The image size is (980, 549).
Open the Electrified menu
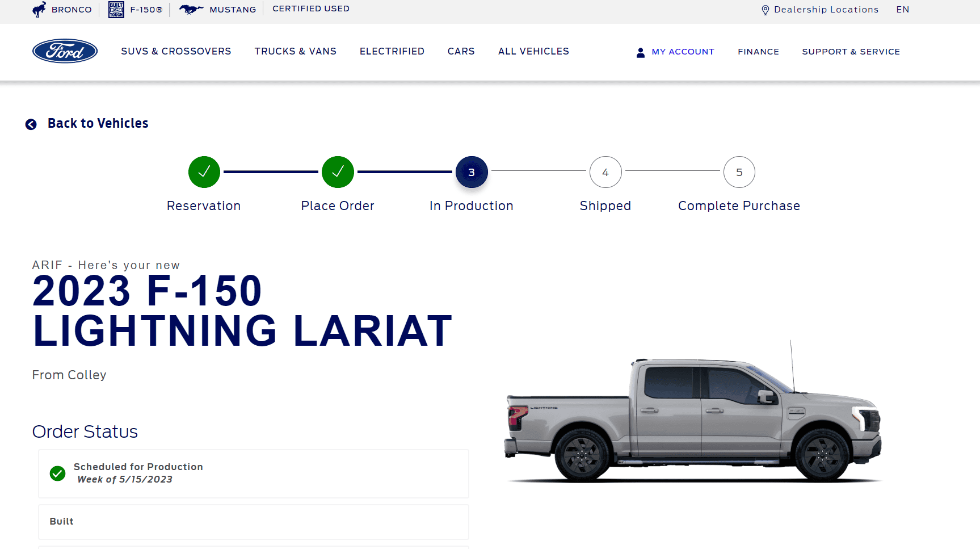(x=392, y=52)
